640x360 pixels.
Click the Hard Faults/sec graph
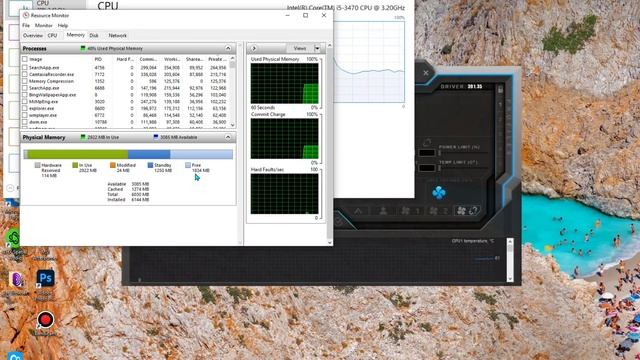(x=284, y=193)
